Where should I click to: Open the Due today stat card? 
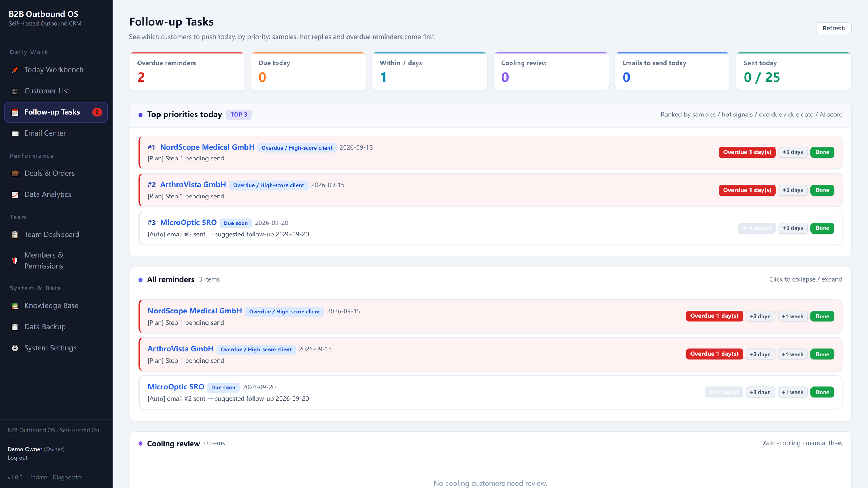coord(309,71)
